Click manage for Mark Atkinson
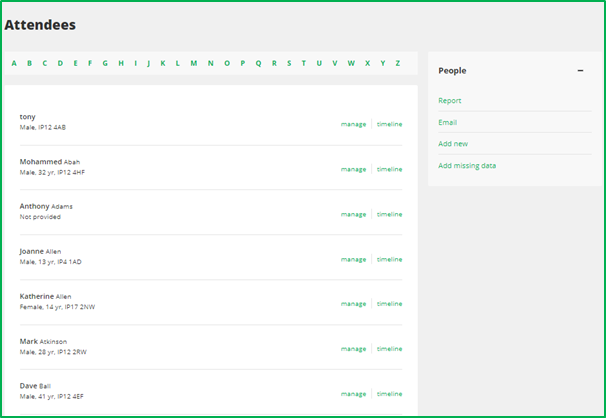The height and width of the screenshot is (418, 606). (353, 349)
